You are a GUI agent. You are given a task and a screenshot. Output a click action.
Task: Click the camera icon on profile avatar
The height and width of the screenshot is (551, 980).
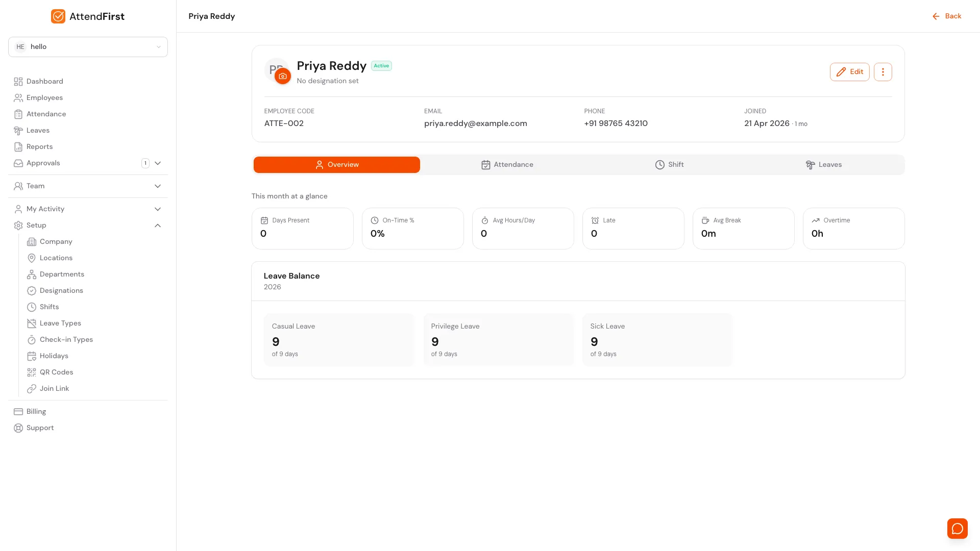point(283,76)
